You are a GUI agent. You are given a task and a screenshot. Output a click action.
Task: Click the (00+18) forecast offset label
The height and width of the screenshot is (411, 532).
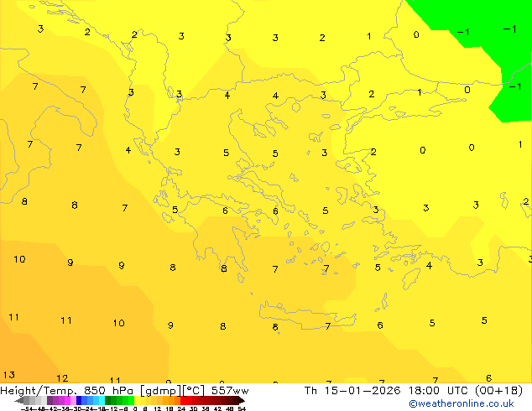pyautogui.click(x=498, y=391)
